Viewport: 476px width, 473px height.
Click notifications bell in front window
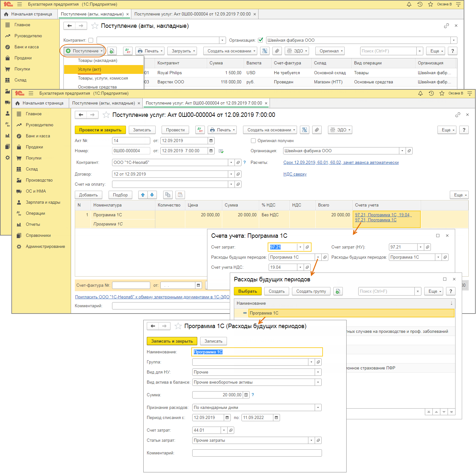(420, 93)
